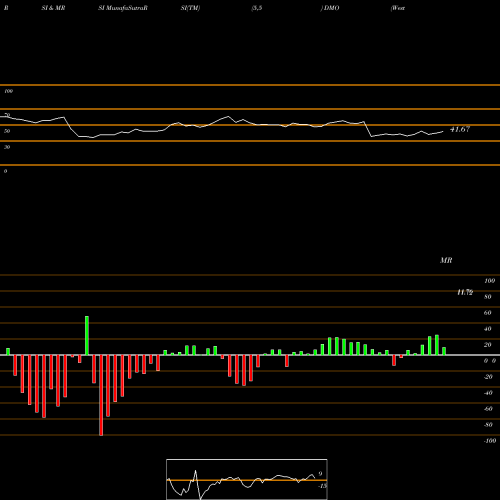Click the header text 'DMO'
This screenshot has width=500, height=500.
tap(331, 8)
